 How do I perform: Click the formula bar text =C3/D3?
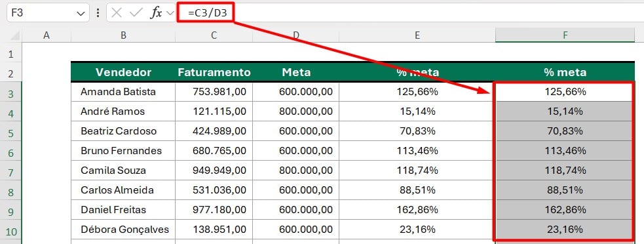point(208,13)
